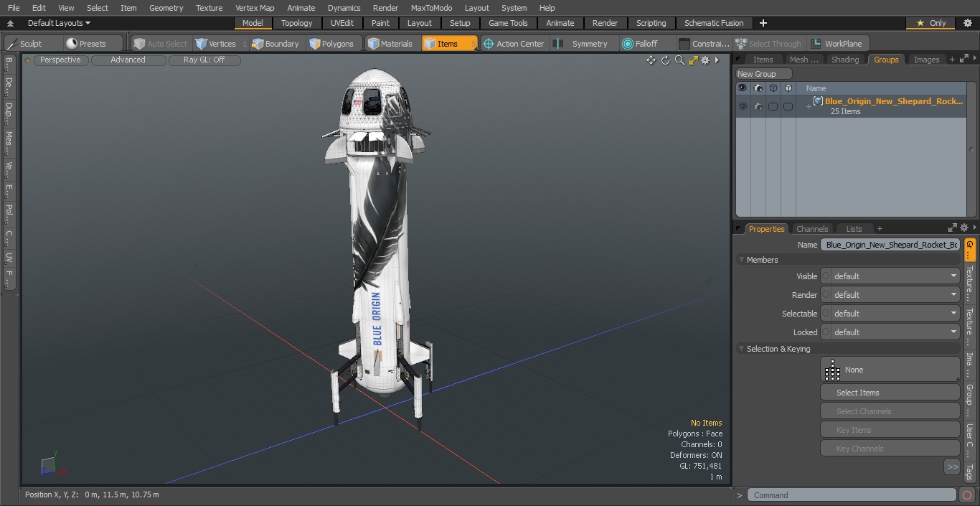
Task: Toggle visibility eye of Blue_Origin group
Action: 743,106
